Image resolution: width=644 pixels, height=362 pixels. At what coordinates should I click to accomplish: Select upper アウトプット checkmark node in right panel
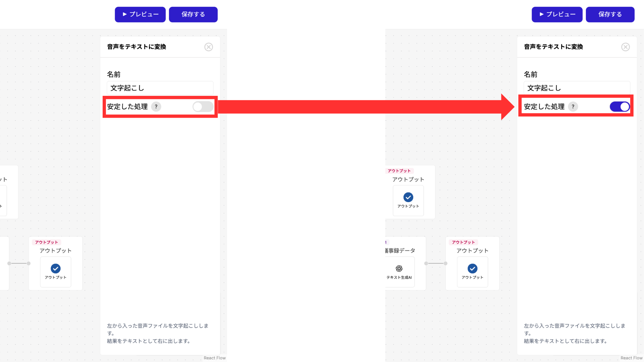click(408, 197)
